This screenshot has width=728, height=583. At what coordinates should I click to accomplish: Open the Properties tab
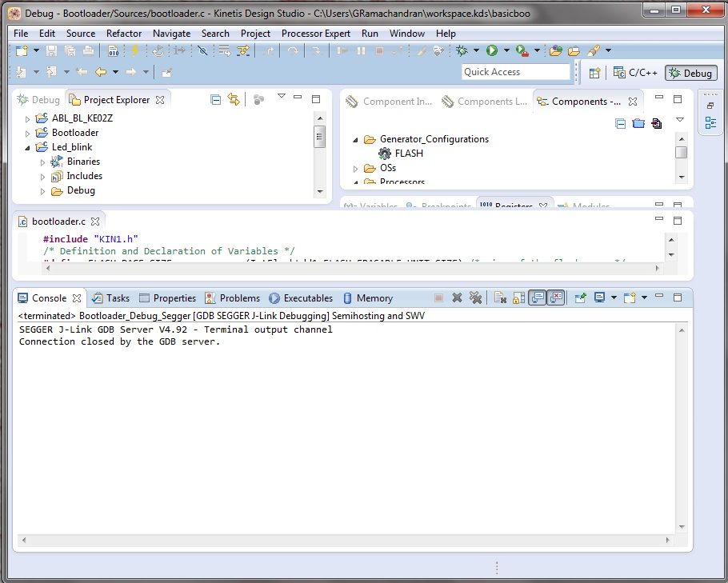tap(168, 298)
